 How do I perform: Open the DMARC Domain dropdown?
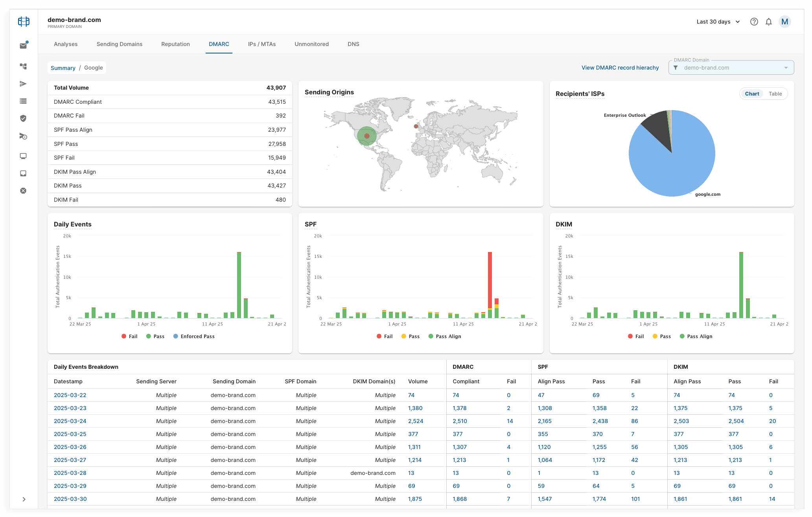pyautogui.click(x=731, y=68)
